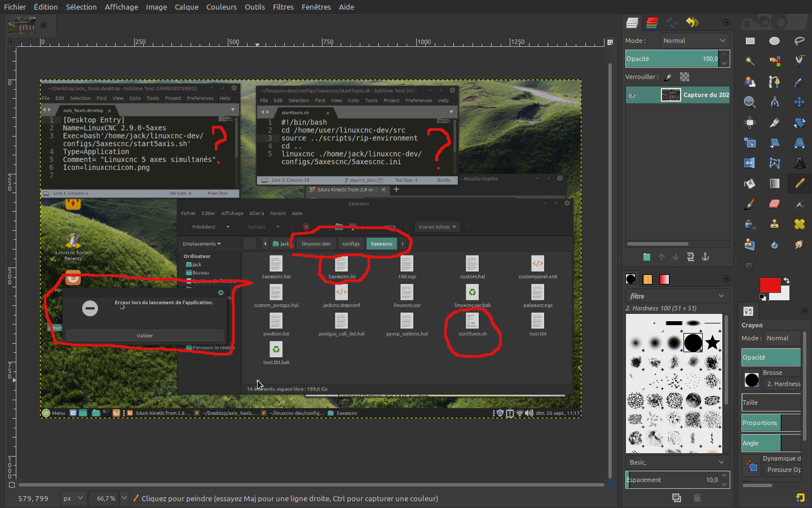Open layers dock tab configuration menu arrow
Image resolution: width=812 pixels, height=508 pixels.
726,23
